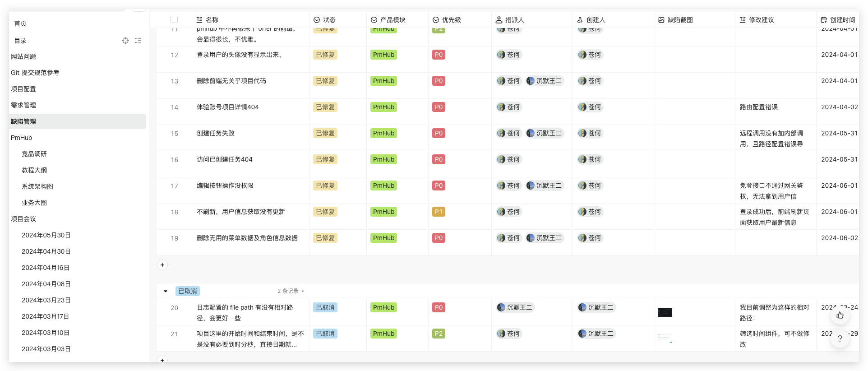Click the name cell 体验账号项目详情404

(x=228, y=107)
